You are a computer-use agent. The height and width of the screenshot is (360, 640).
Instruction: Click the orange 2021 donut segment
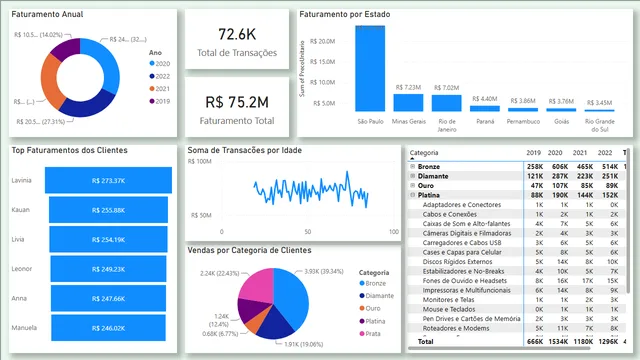50,82
